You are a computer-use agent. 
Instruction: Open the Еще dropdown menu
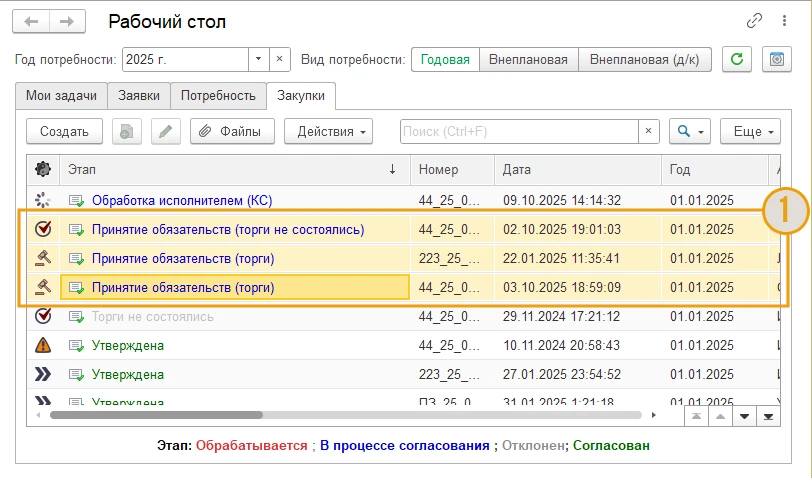click(x=750, y=132)
